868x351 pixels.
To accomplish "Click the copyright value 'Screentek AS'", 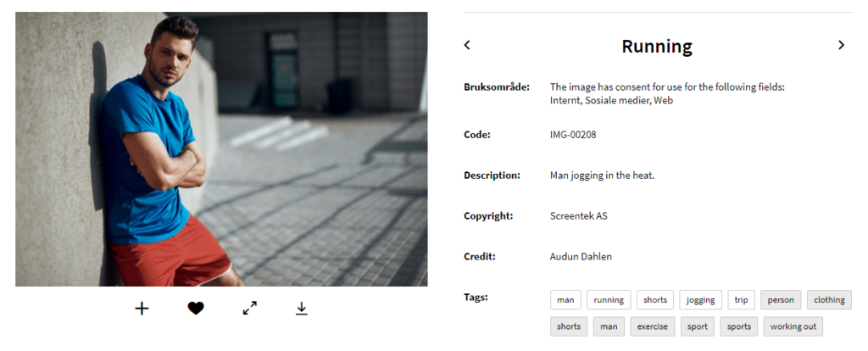I will (578, 216).
